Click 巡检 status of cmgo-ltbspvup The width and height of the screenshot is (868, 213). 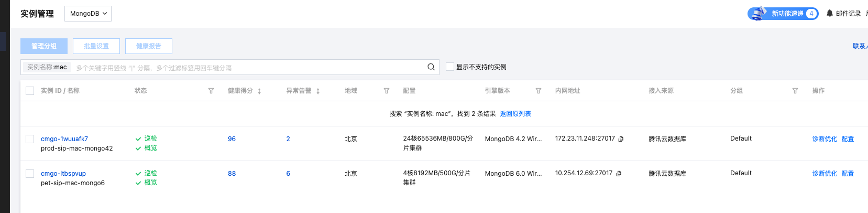(x=151, y=173)
